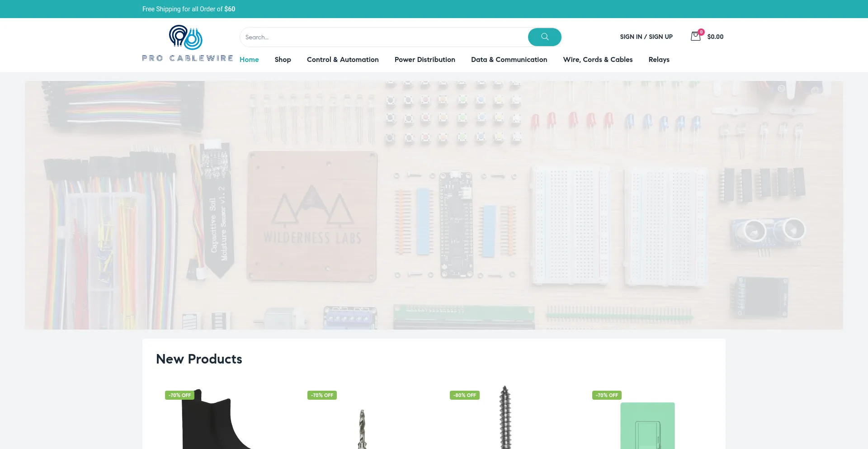Click the -70% OFF badge on drill bit product

pos(322,395)
